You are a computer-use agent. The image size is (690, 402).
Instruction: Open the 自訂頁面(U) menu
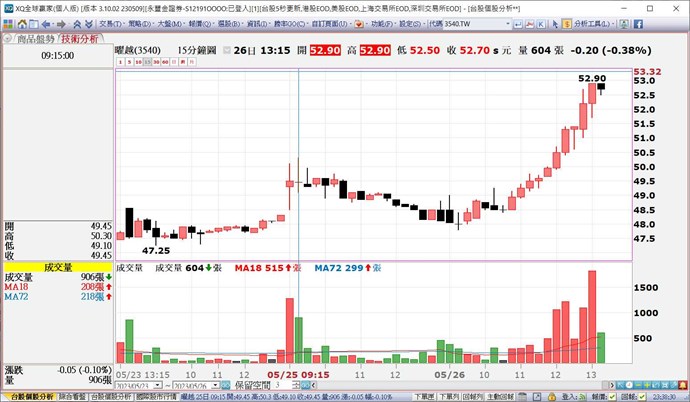coord(330,24)
